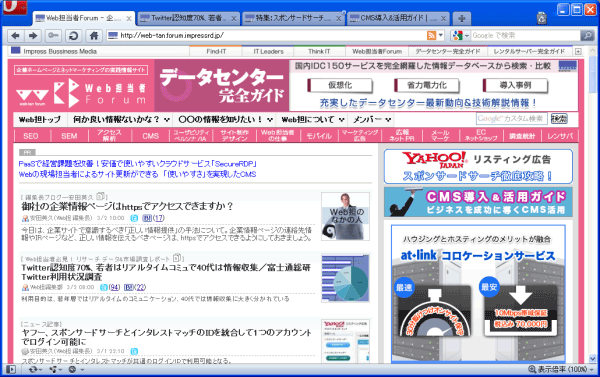Expand the メンバー menu
This screenshot has height=377, width=600.
coord(371,119)
